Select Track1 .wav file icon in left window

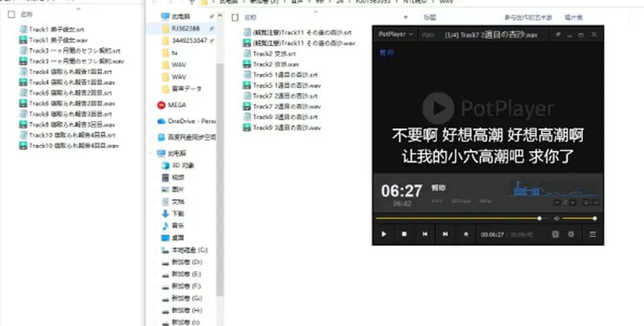23,40
